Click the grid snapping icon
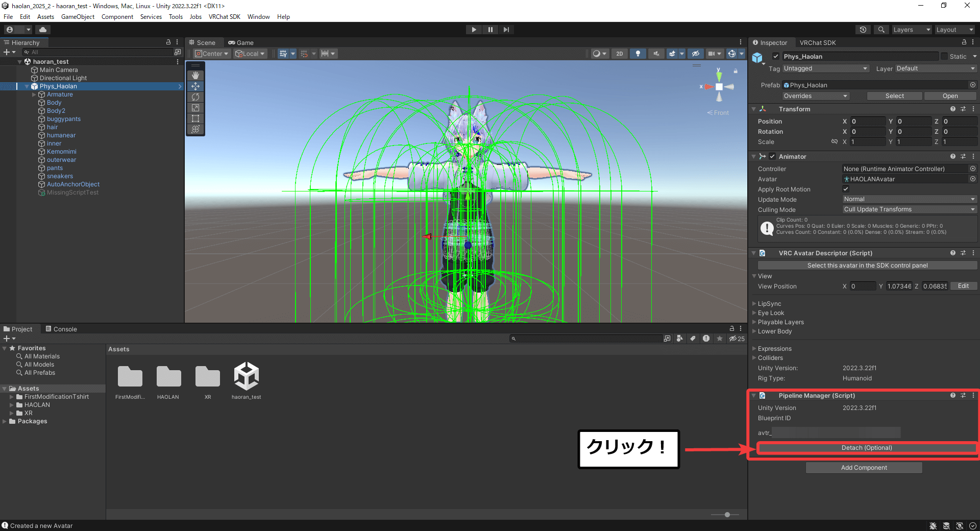This screenshot has height=531, width=980. pos(305,54)
